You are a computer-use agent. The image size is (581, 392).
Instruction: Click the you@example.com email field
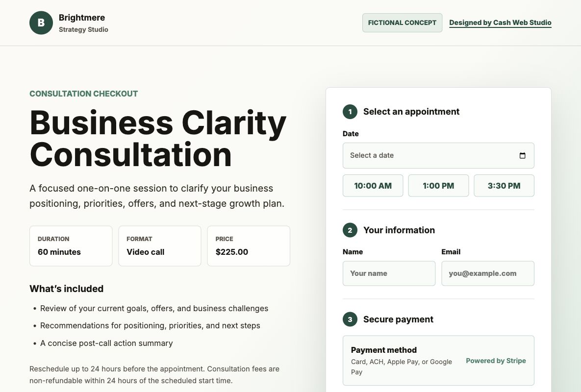[x=488, y=273]
